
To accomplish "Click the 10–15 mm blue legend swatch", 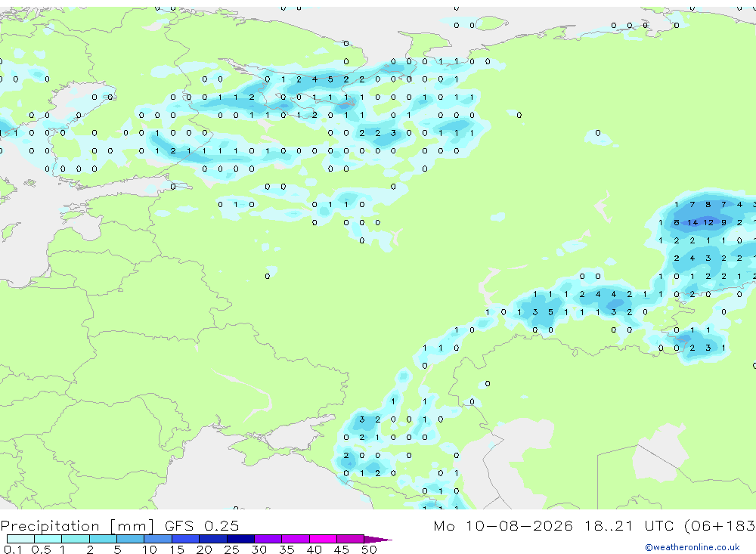I will pos(158,539).
